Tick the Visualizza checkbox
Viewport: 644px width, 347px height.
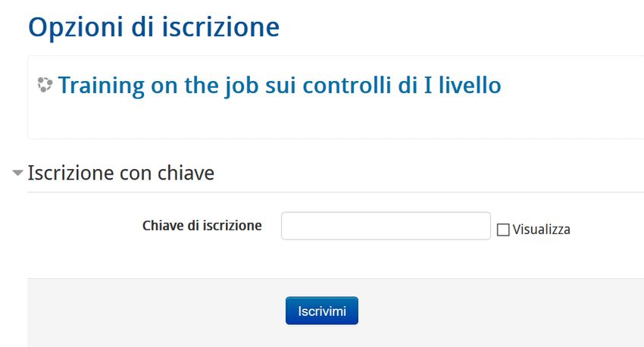503,230
